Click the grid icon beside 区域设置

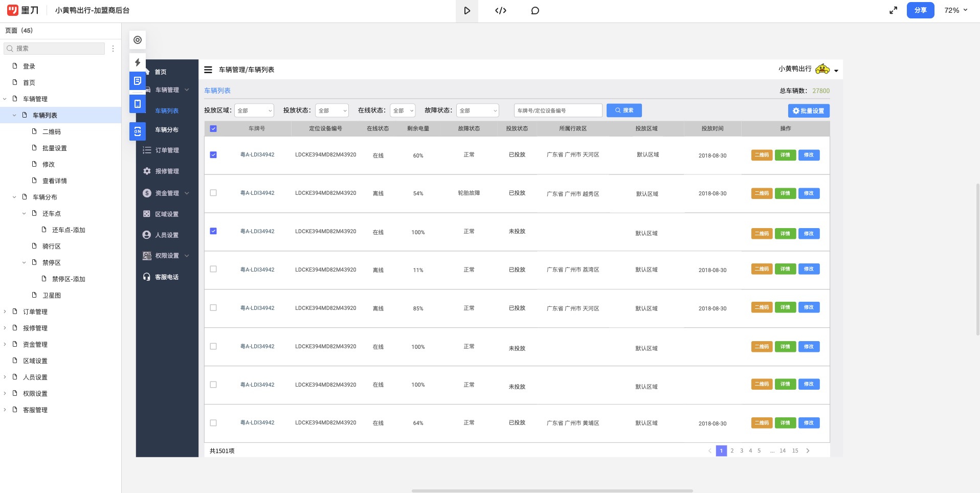click(x=147, y=214)
